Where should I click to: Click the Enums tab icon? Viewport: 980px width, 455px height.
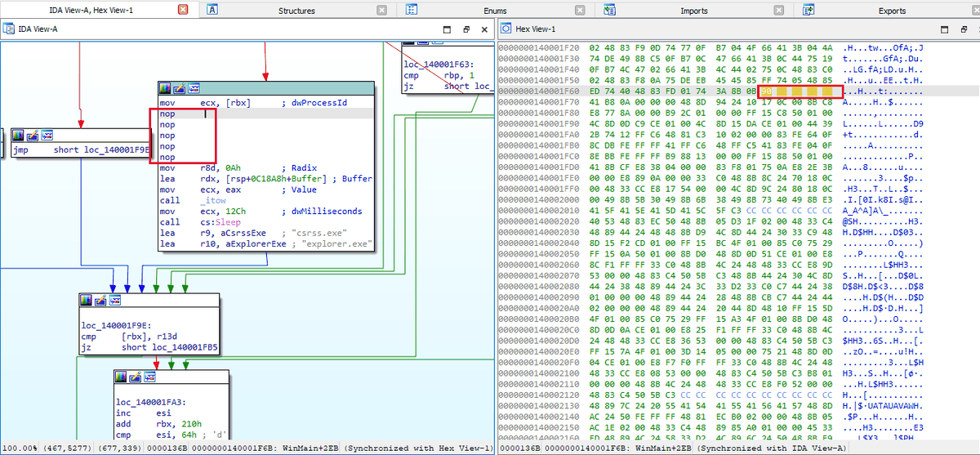[x=412, y=10]
